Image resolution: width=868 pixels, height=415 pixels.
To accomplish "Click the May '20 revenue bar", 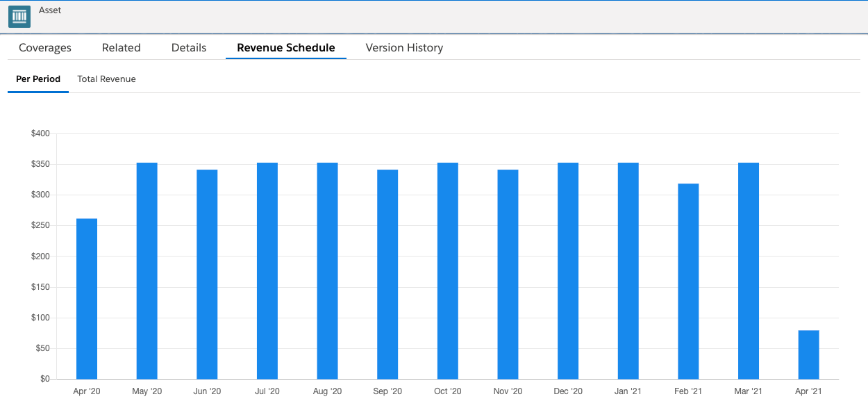I will [x=147, y=271].
